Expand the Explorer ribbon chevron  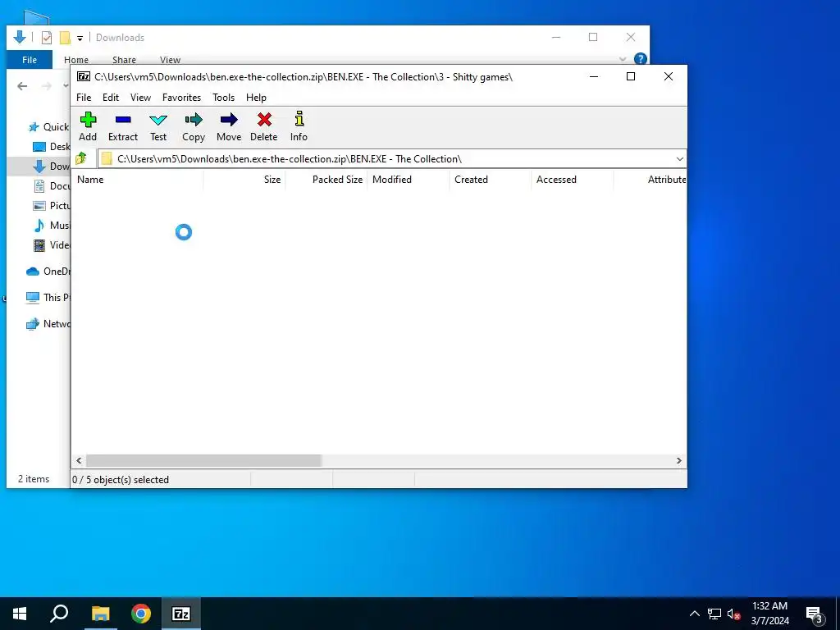click(622, 59)
